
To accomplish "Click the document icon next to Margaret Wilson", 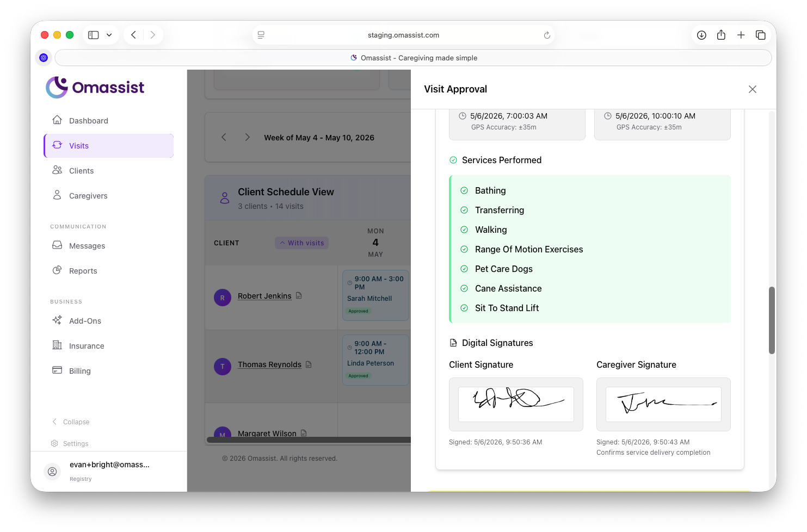I will pyautogui.click(x=304, y=433).
